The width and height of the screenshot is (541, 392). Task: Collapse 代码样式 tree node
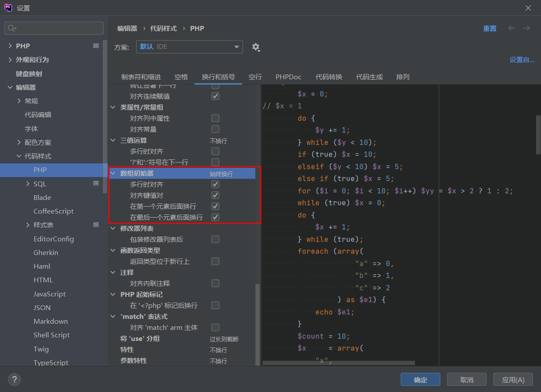click(x=19, y=156)
